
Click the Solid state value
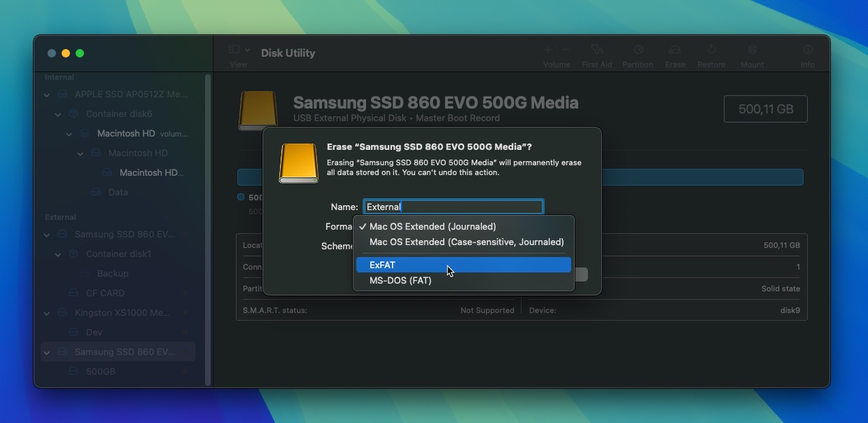[x=780, y=289]
